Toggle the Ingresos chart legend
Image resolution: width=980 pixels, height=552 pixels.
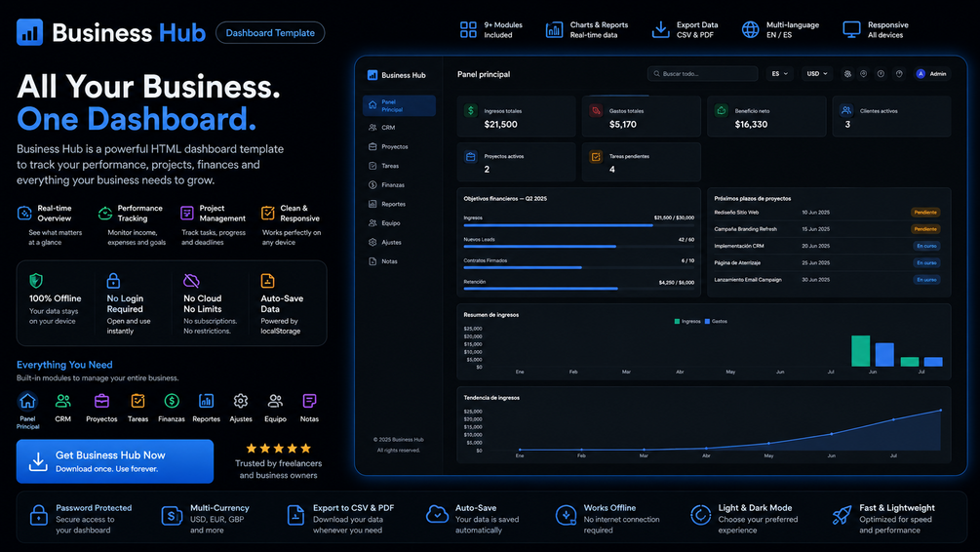[687, 321]
